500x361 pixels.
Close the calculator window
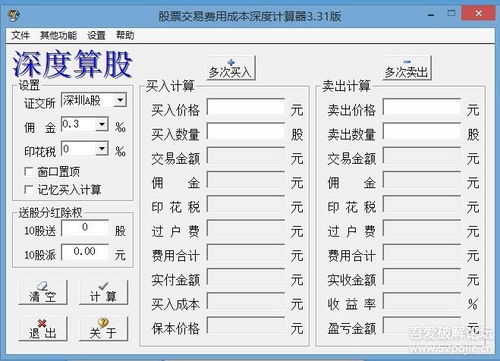pyautogui.click(x=479, y=13)
